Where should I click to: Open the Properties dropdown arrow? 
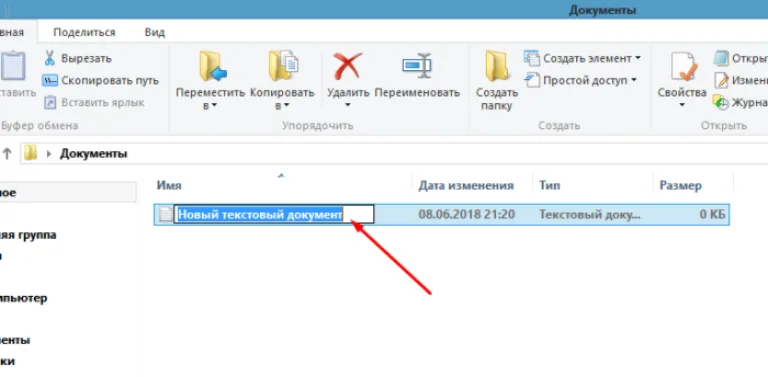coord(681,105)
